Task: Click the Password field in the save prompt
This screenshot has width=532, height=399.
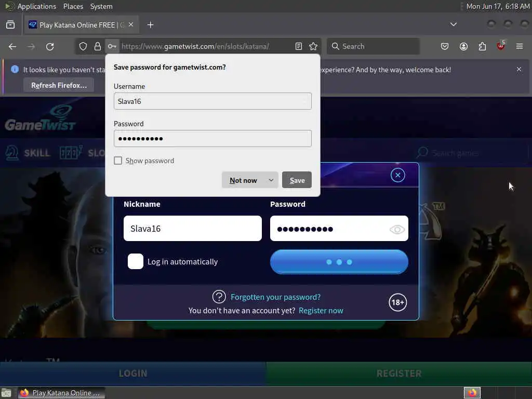Action: tap(212, 138)
